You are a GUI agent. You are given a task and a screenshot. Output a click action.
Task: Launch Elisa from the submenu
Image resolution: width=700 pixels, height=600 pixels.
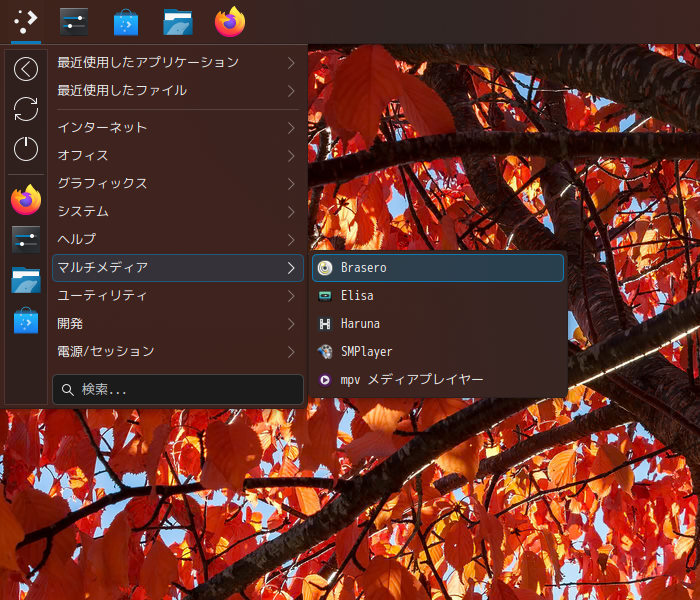[438, 296]
